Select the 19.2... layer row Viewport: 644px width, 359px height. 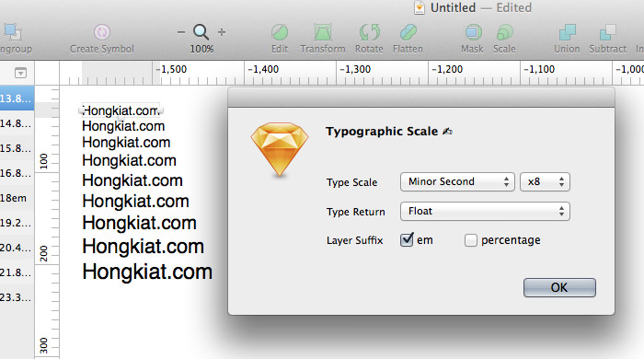(x=17, y=223)
